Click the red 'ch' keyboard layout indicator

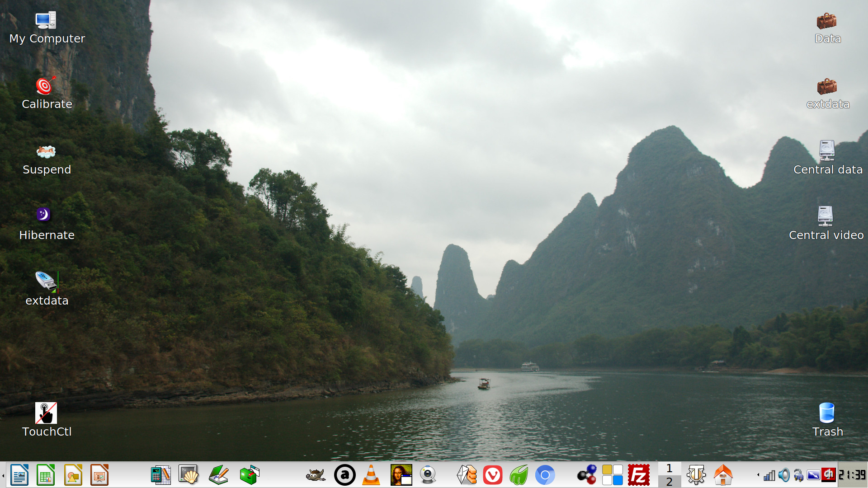click(829, 475)
